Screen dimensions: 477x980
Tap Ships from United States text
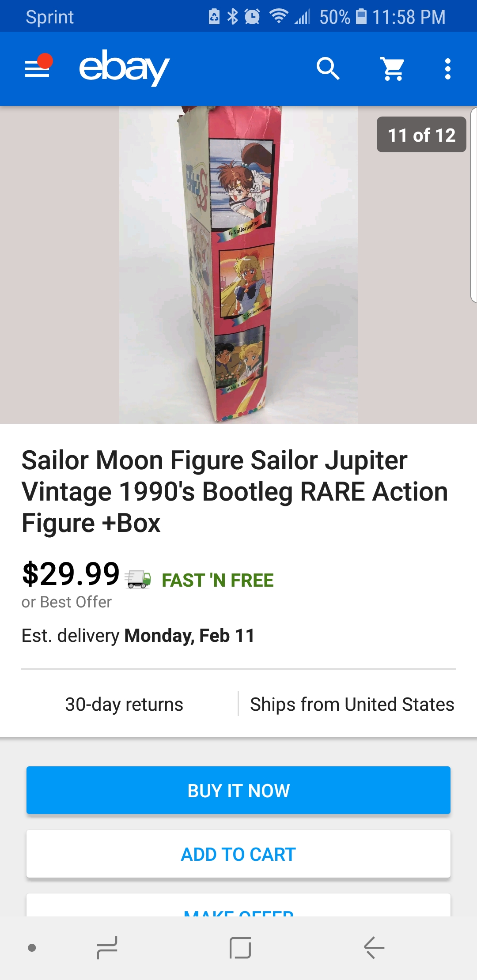point(352,704)
